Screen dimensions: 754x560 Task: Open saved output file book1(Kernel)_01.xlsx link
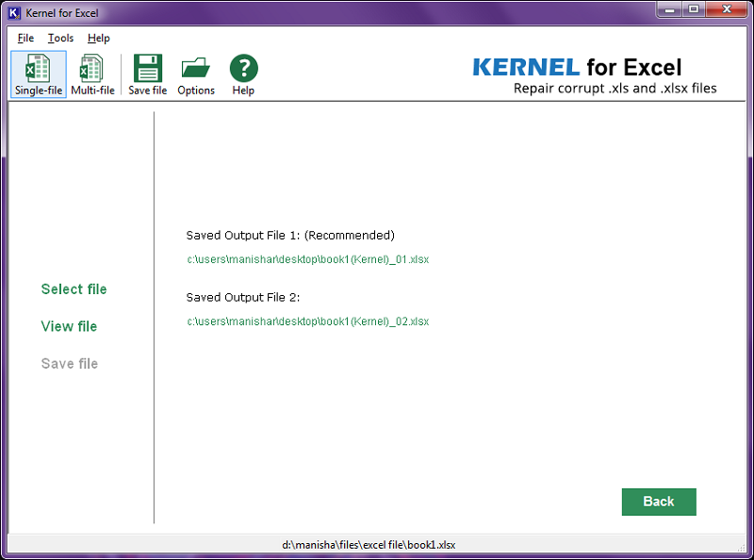[x=308, y=259]
